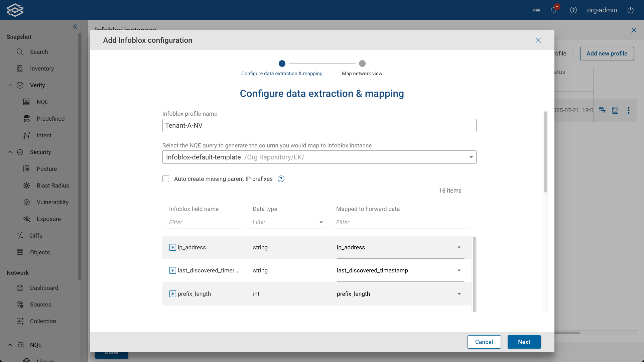
Task: Click the Infoblox profile name input field
Action: [x=319, y=125]
